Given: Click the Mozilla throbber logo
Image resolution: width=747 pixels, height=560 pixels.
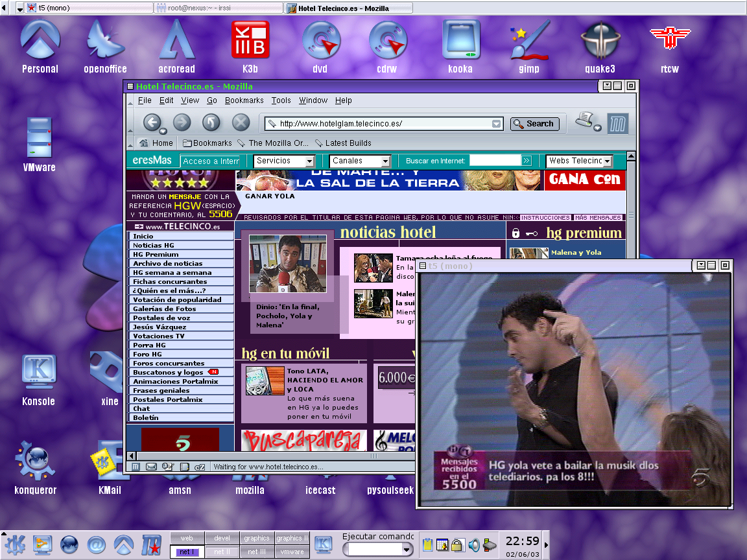Looking at the screenshot, I should click(x=617, y=124).
